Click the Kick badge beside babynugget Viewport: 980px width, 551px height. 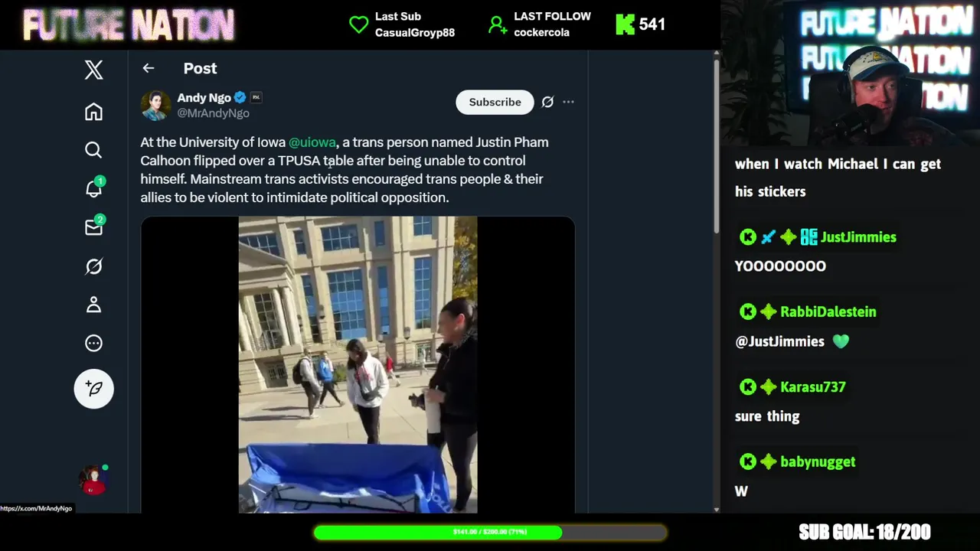[x=748, y=461]
